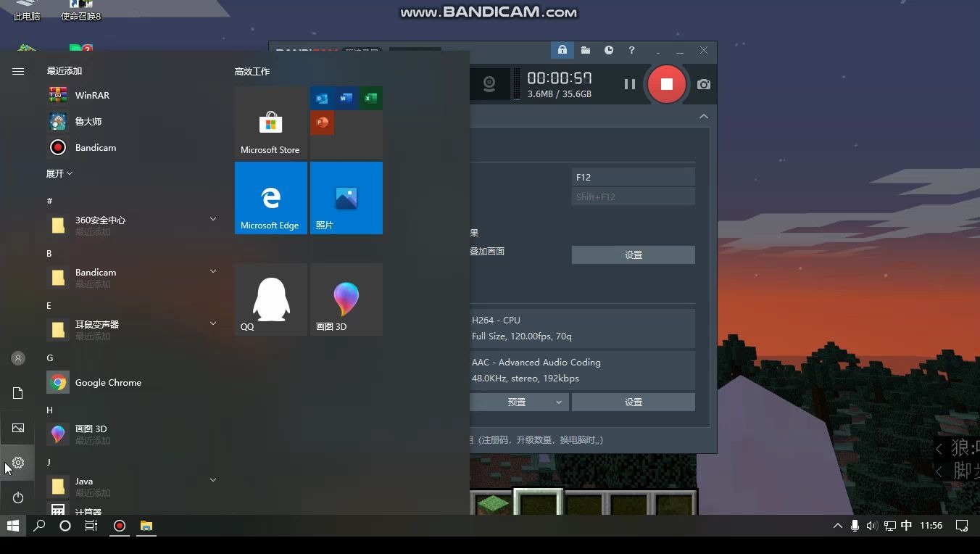Screen dimensions: 980x554
Task: Open PowerPoint in the Office tile group
Action: (x=322, y=123)
